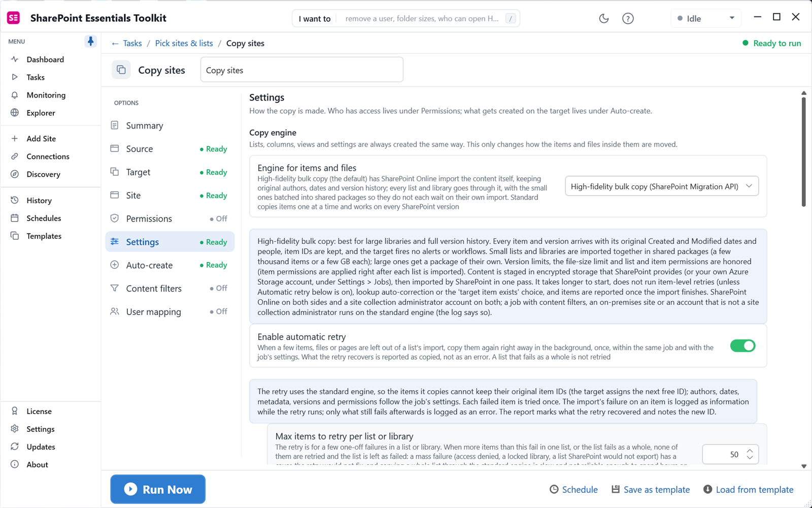This screenshot has width=812, height=508.
Task: Toggle dark mode moon icon
Action: pyautogui.click(x=603, y=18)
